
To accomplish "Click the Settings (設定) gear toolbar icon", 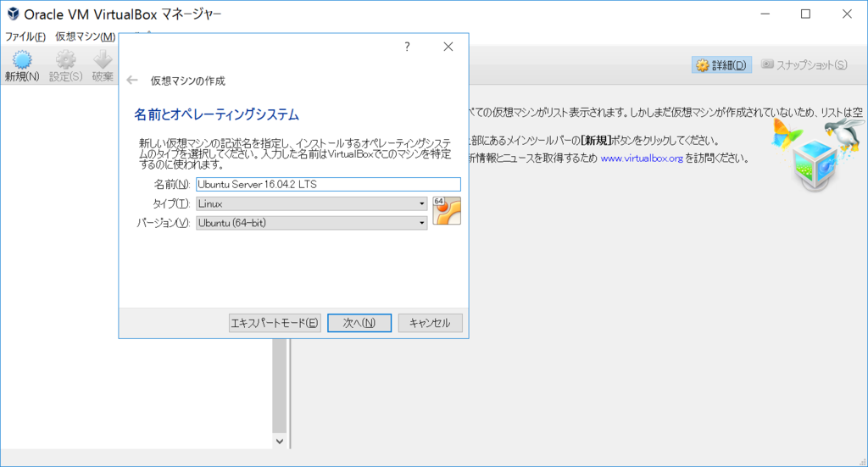I will click(x=65, y=66).
